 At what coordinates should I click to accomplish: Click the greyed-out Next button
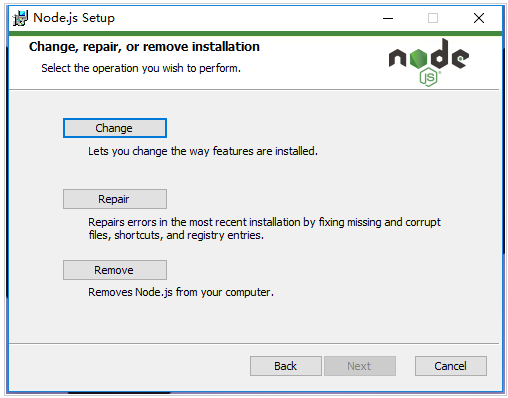click(x=360, y=366)
